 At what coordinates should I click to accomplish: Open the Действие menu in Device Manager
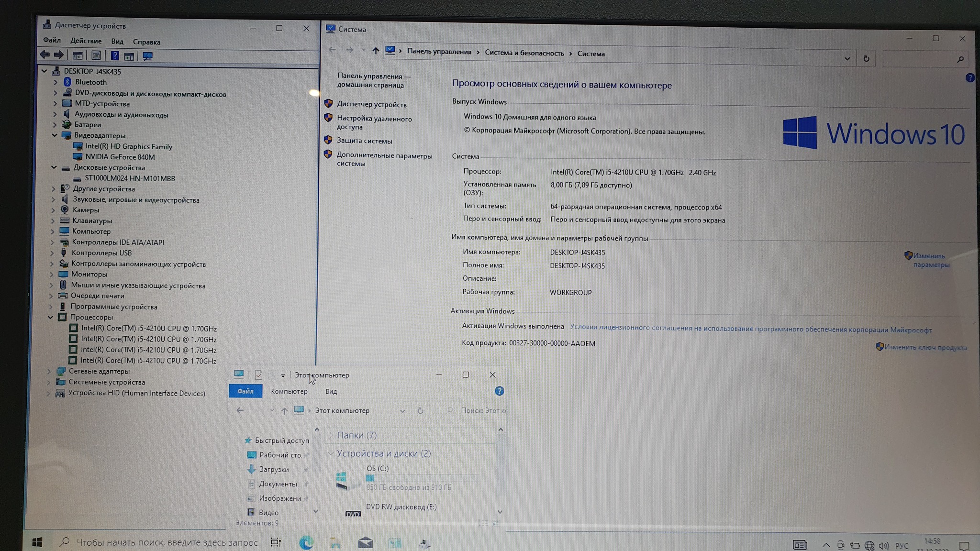(x=86, y=41)
